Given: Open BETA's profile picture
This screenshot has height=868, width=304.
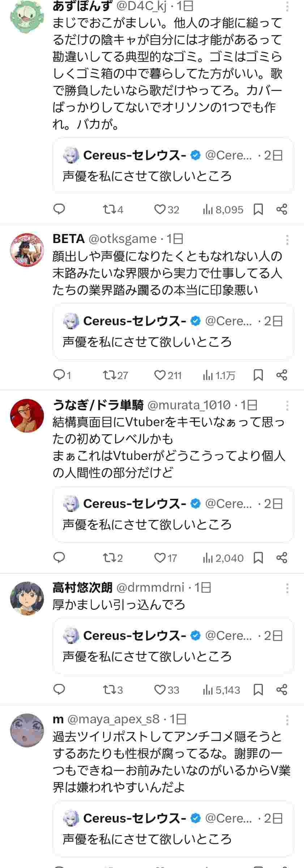Looking at the screenshot, I should click(27, 250).
